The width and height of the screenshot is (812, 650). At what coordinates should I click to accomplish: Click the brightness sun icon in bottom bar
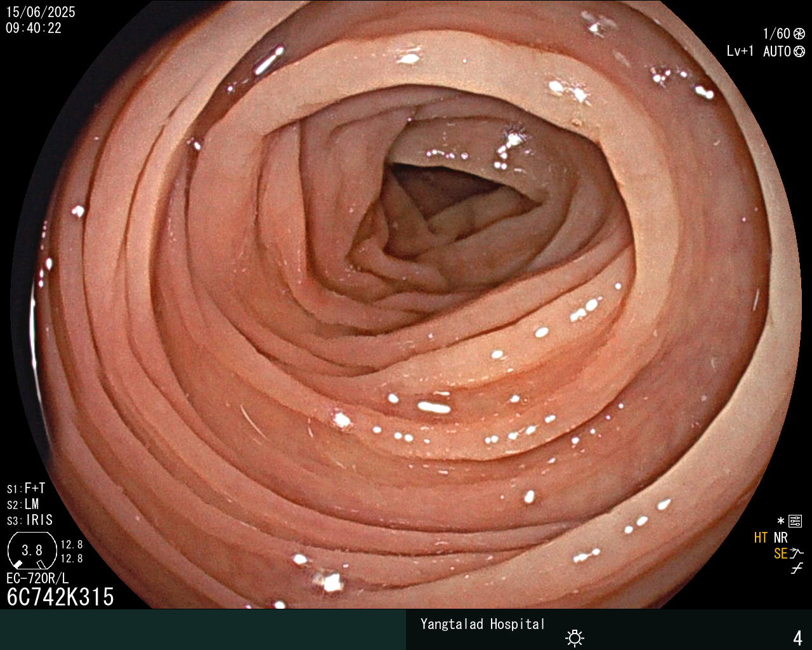click(575, 637)
